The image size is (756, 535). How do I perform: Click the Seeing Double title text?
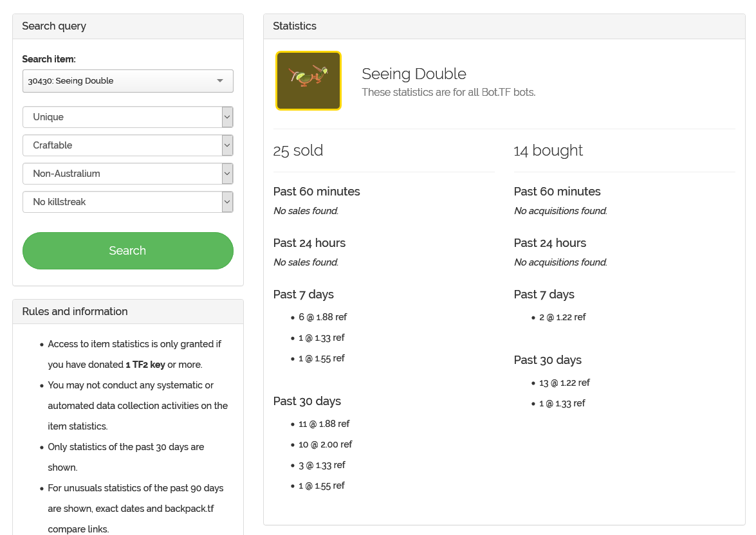tap(414, 74)
